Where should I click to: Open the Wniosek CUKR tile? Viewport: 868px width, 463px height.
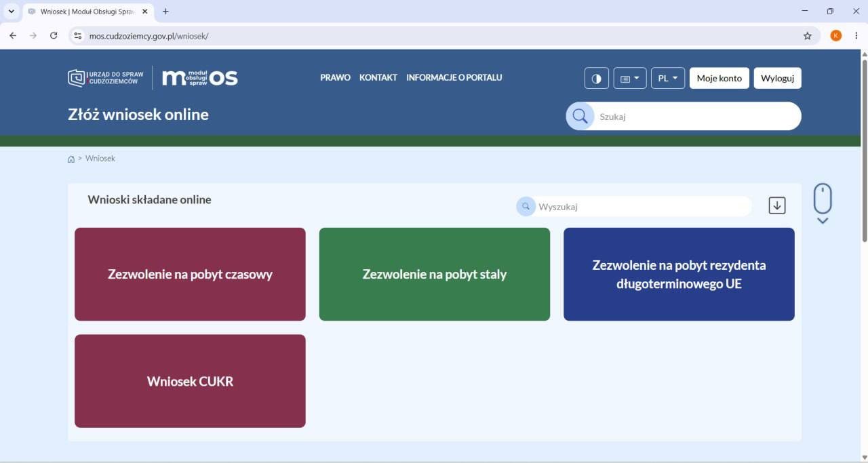coord(190,381)
